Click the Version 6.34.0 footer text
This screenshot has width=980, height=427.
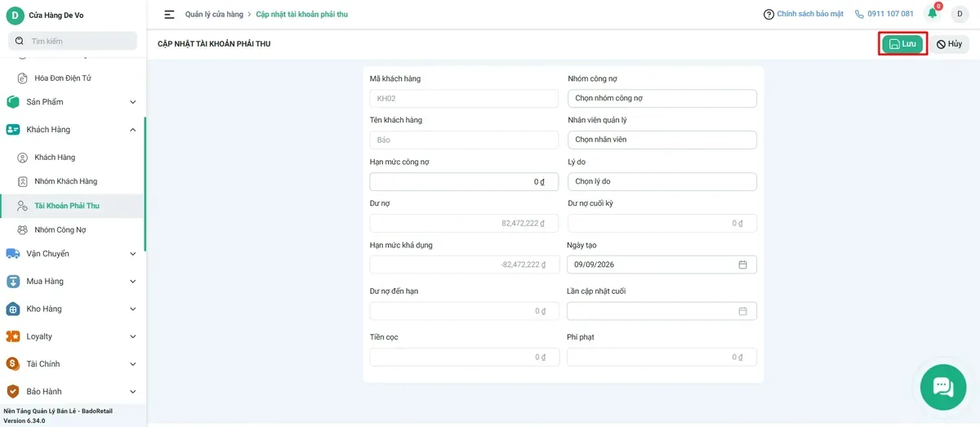(24, 420)
